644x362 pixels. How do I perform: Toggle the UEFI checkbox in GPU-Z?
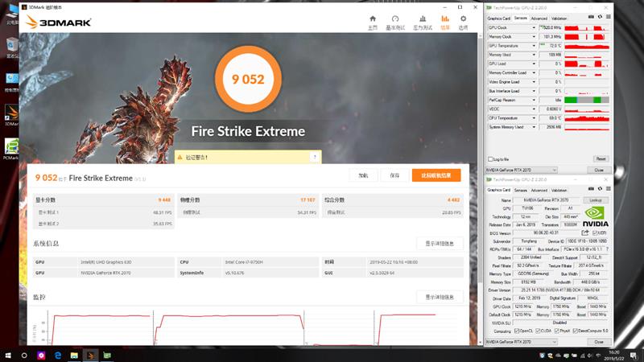coord(595,232)
